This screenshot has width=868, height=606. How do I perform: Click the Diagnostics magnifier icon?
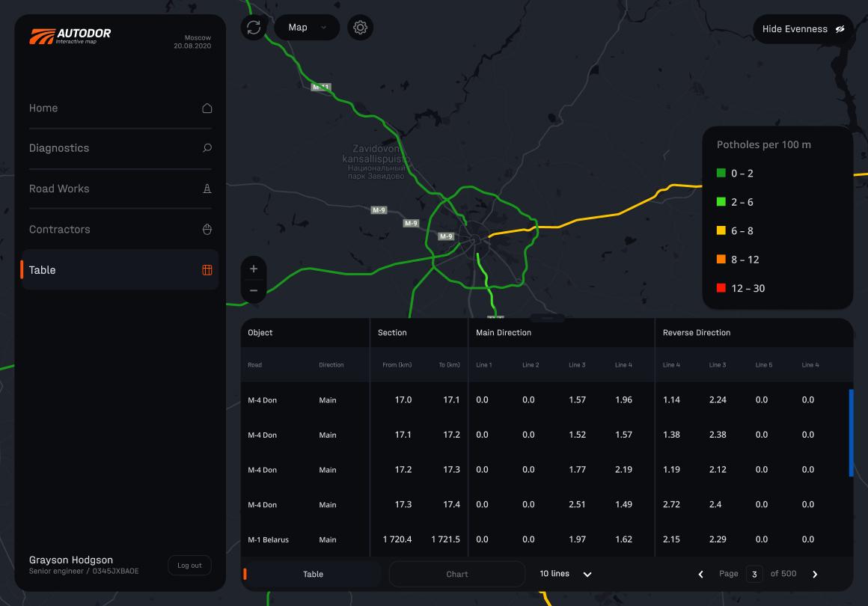coord(207,148)
